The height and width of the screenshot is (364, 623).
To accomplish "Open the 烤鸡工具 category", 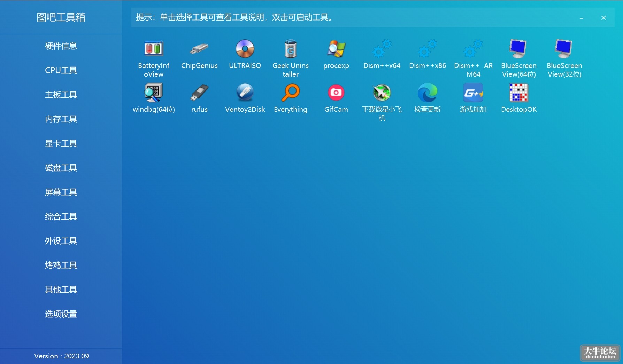I will [x=61, y=265].
